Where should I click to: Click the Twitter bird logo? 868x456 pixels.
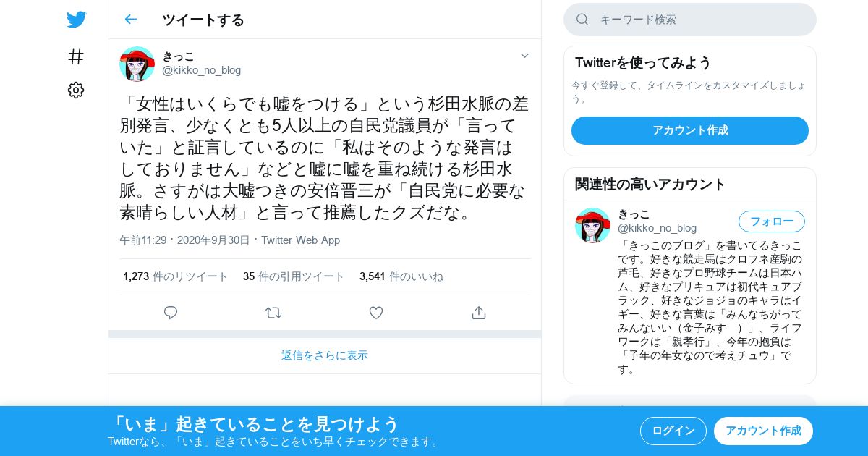(x=76, y=20)
